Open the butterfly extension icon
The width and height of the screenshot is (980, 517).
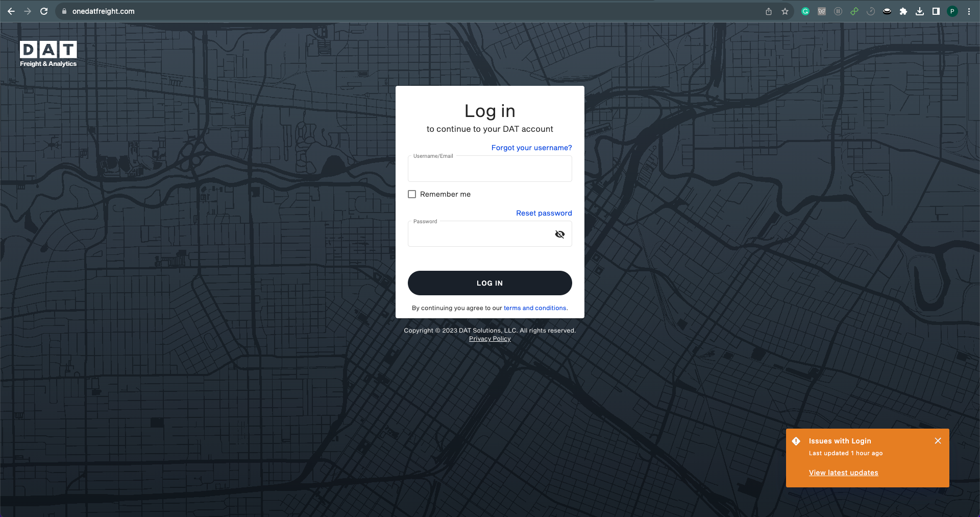822,11
